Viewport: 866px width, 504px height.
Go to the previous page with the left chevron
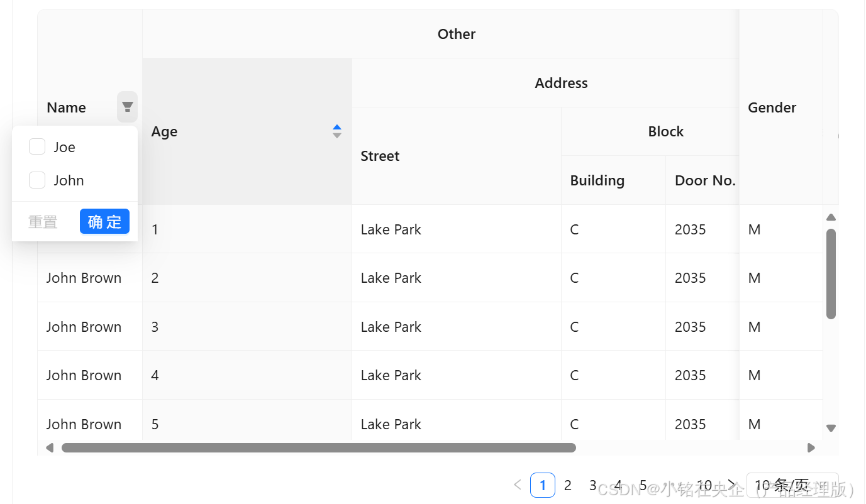(518, 485)
